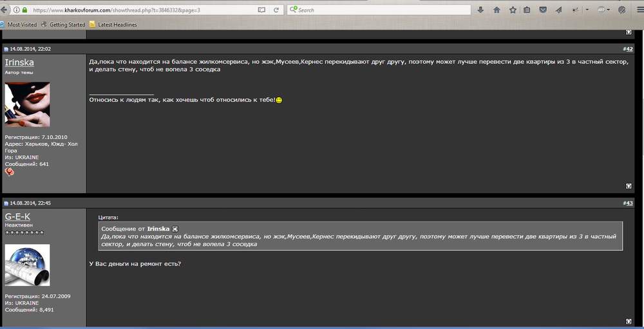Screen dimensions: 644x329
Task: Open the Firefox downloads arrow icon
Action: (x=480, y=10)
